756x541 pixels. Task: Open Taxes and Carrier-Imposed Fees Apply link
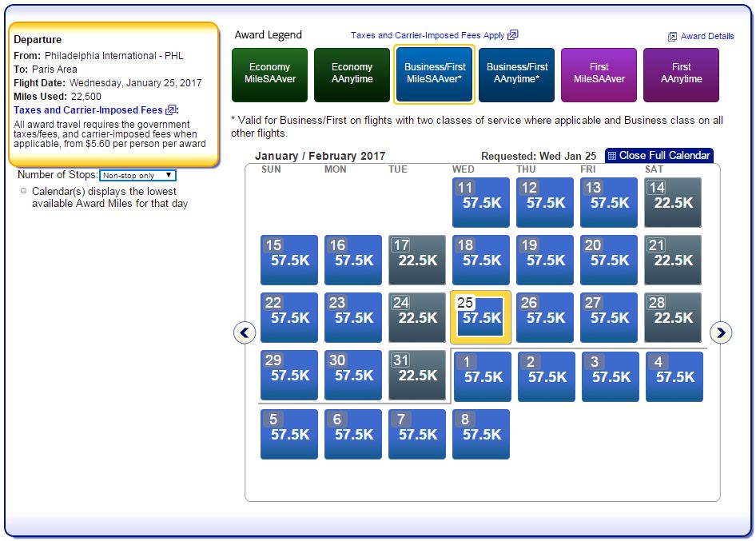[428, 35]
